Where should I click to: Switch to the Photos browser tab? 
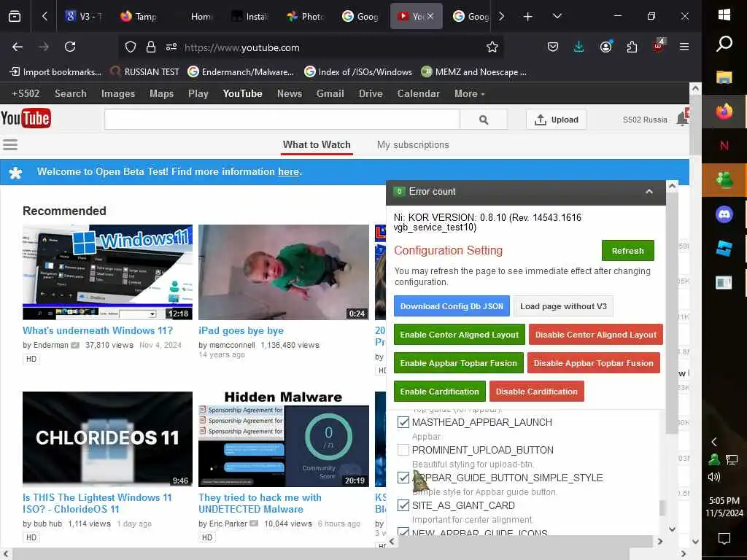pyautogui.click(x=306, y=17)
